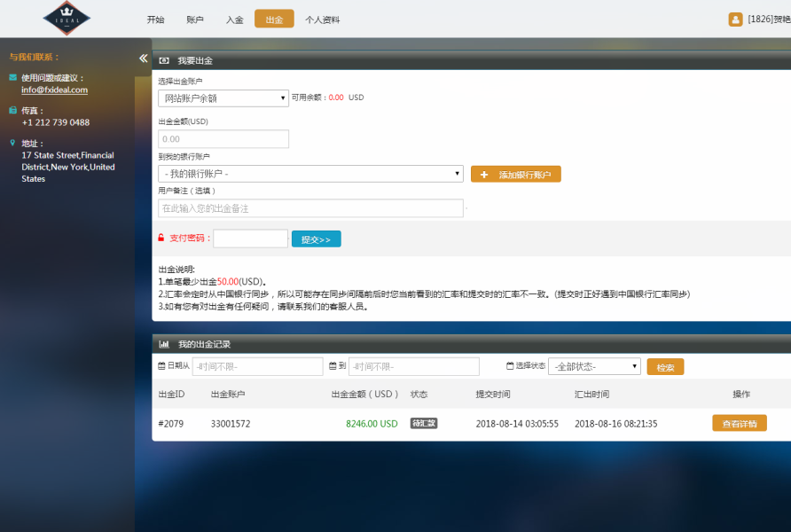Click the fax icon in sidebar
Viewport: 791px width, 532px height.
12,111
